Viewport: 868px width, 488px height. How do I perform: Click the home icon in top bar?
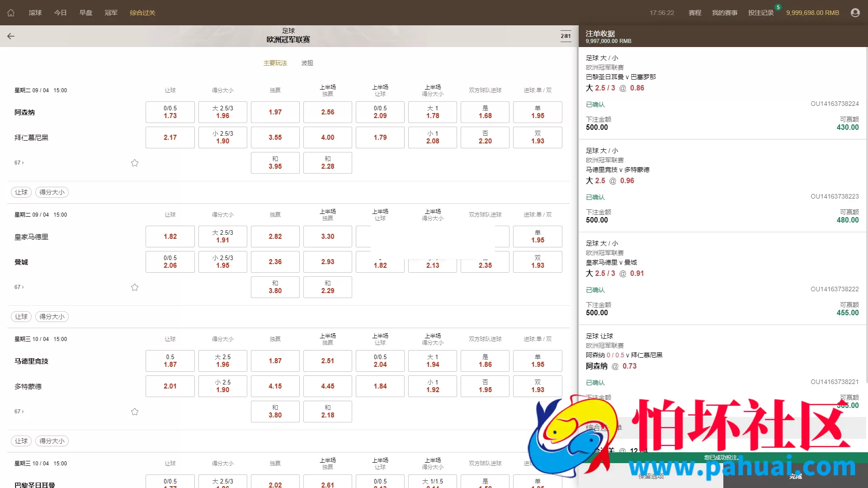click(x=11, y=13)
